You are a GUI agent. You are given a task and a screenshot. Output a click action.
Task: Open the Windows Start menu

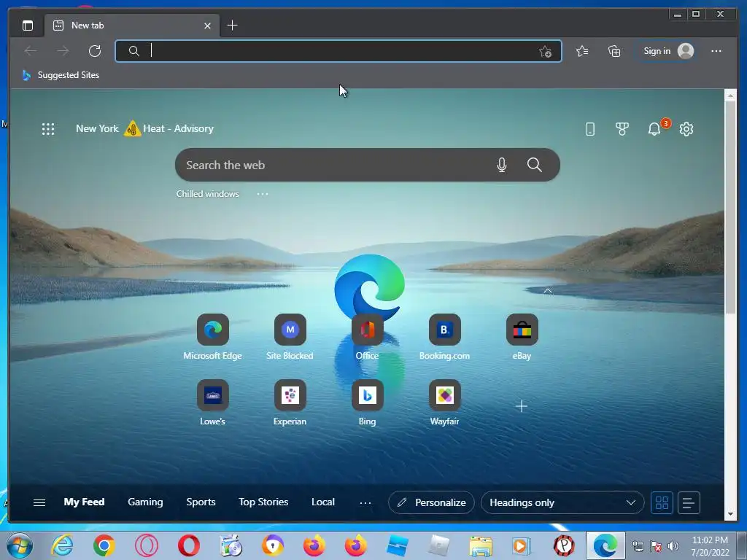(20, 545)
